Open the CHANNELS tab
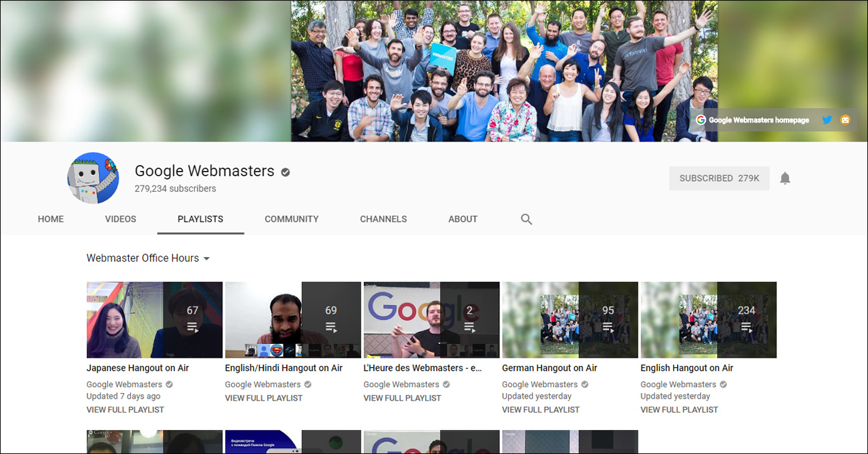Image resolution: width=868 pixels, height=454 pixels. [383, 219]
